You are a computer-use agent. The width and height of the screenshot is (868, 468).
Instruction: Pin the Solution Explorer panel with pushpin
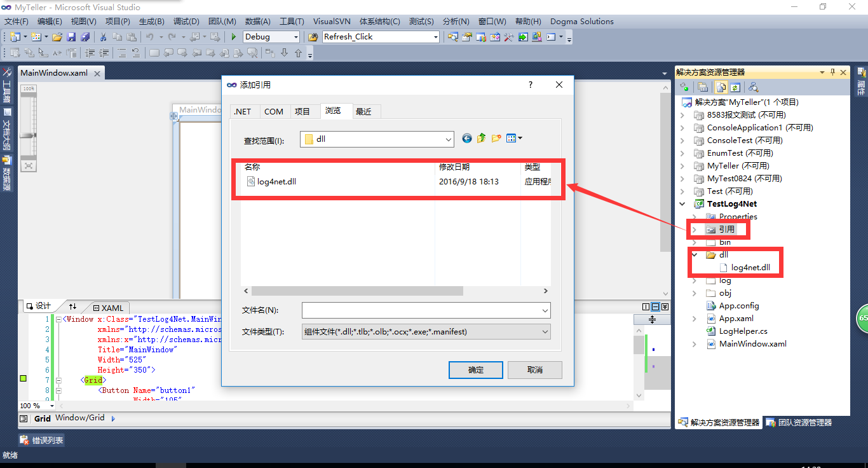click(x=833, y=72)
